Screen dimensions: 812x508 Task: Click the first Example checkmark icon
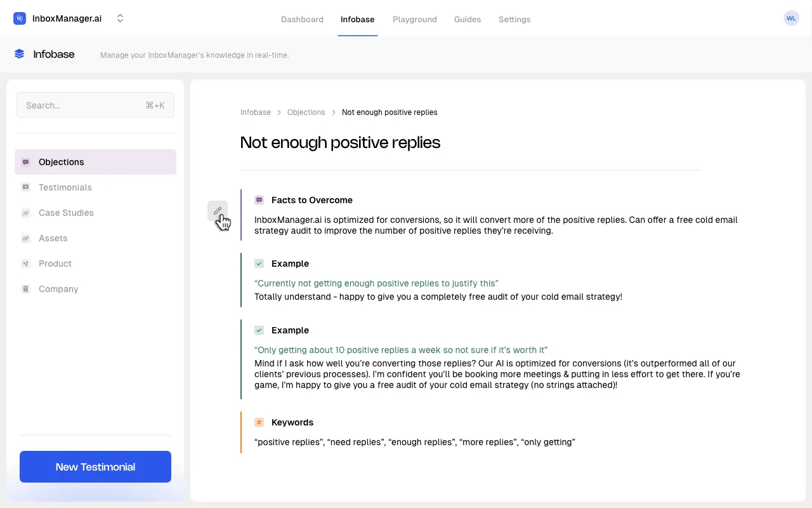[259, 264]
